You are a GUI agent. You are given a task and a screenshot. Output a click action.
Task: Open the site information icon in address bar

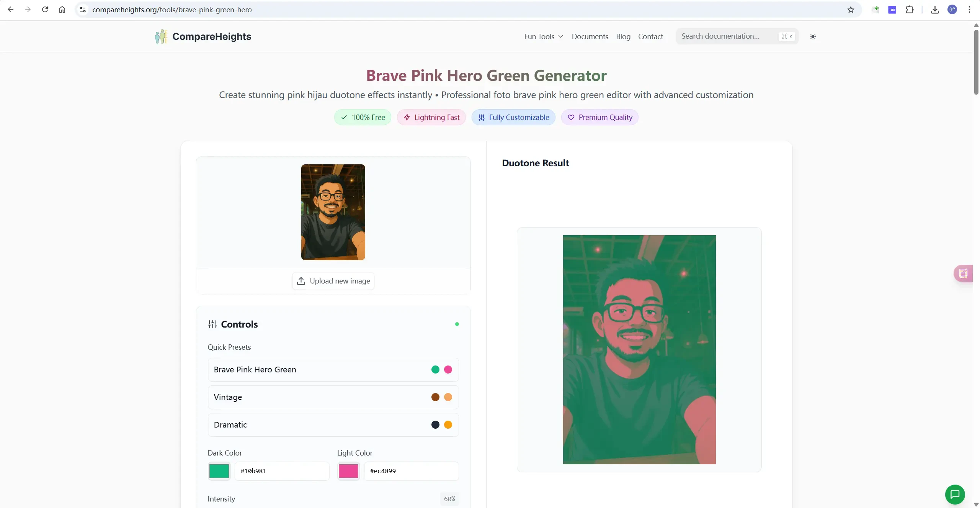pos(82,10)
